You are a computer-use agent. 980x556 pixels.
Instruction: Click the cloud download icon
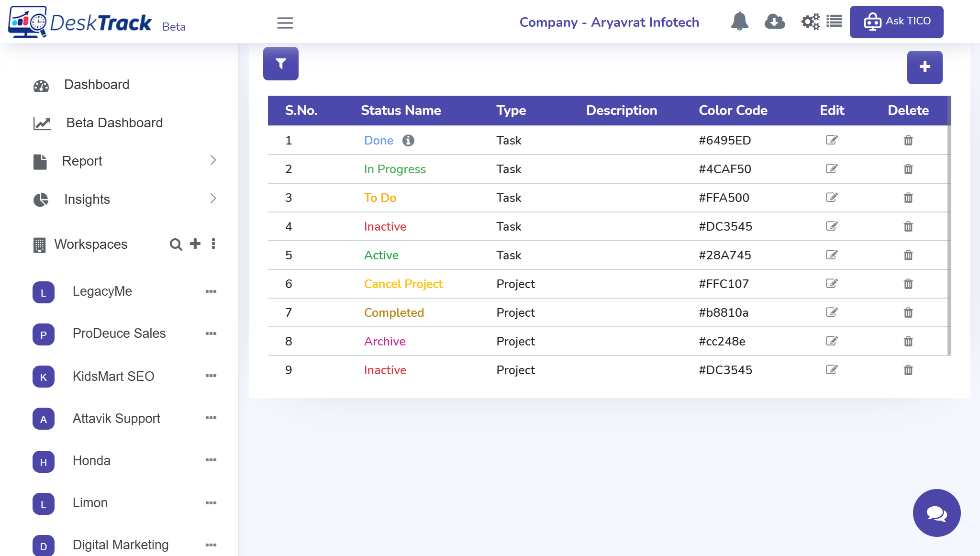(774, 22)
